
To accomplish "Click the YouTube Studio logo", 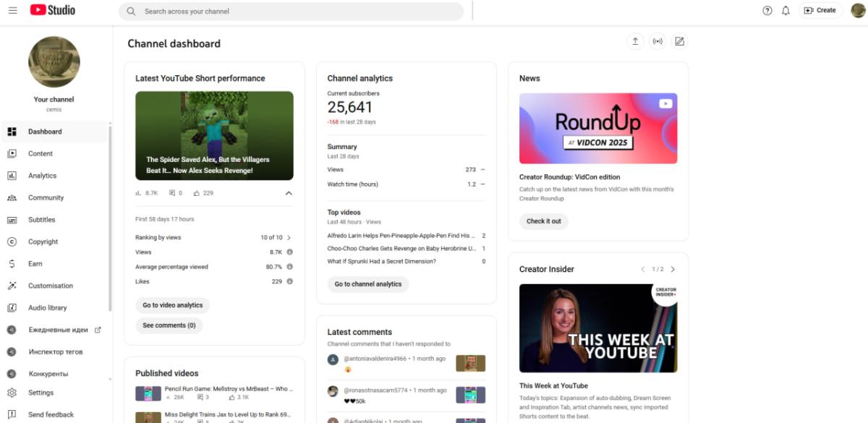I will [52, 10].
